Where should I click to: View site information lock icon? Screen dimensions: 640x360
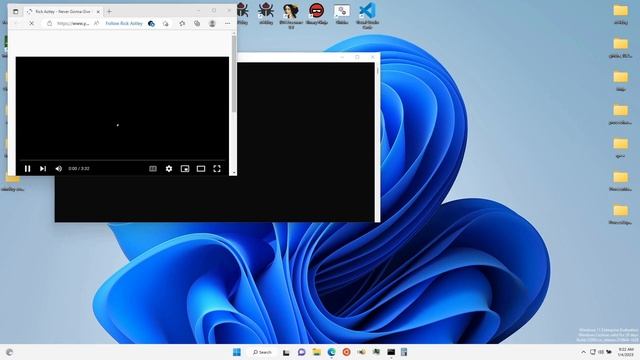(x=49, y=24)
